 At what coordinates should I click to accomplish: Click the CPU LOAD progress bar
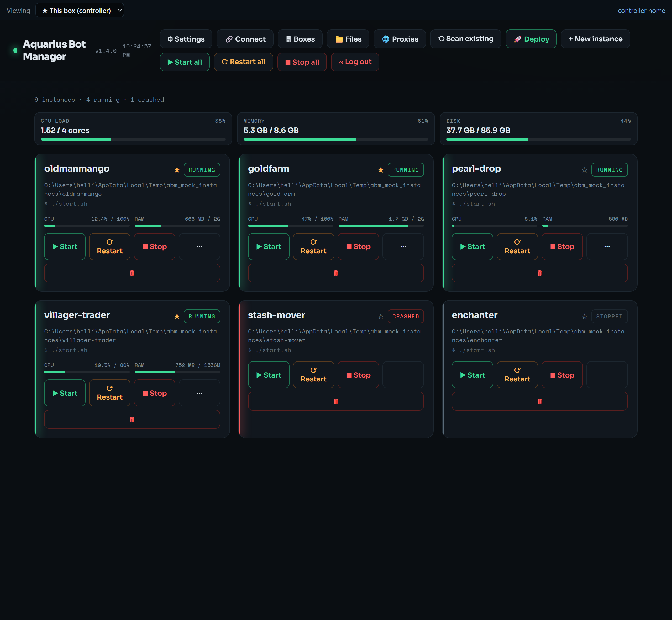pyautogui.click(x=133, y=139)
